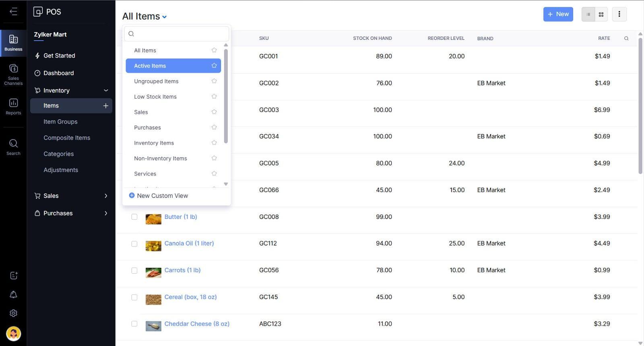Select the Inventory Items view
This screenshot has width=644, height=346.
pos(154,143)
